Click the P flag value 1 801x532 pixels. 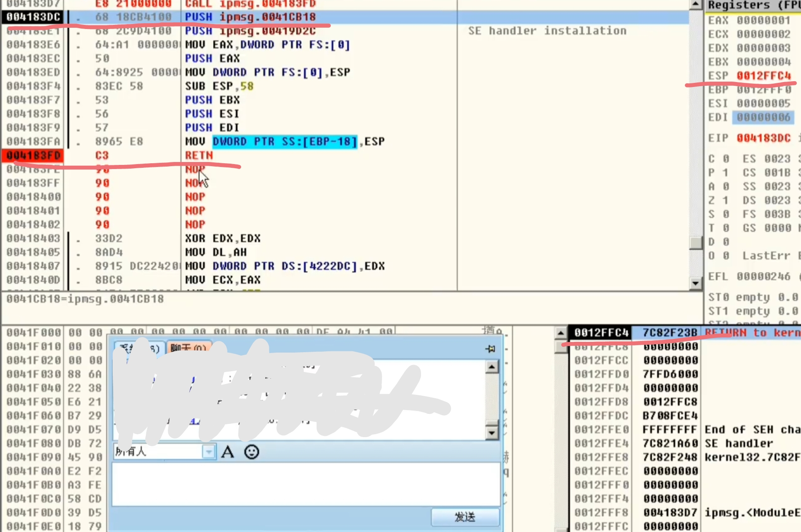pos(726,173)
